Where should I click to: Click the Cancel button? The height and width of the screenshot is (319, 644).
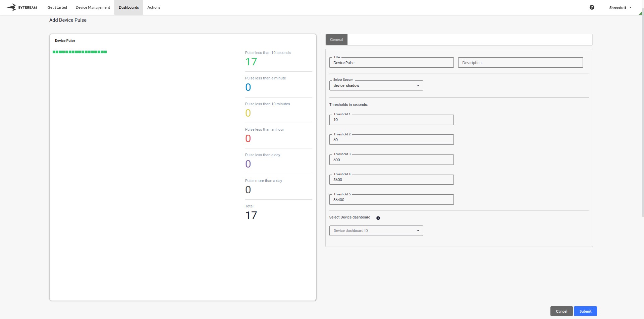coord(561,311)
